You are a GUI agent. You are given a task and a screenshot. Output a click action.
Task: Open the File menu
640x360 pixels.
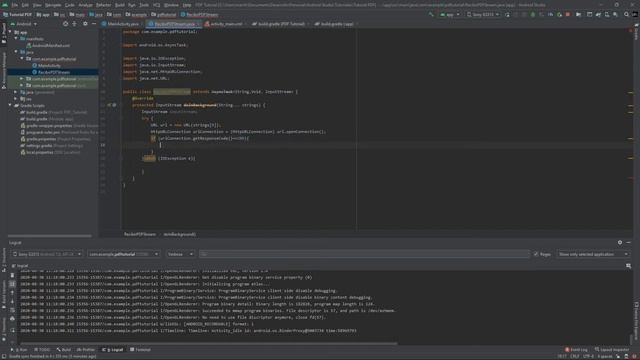pyautogui.click(x=15, y=5)
